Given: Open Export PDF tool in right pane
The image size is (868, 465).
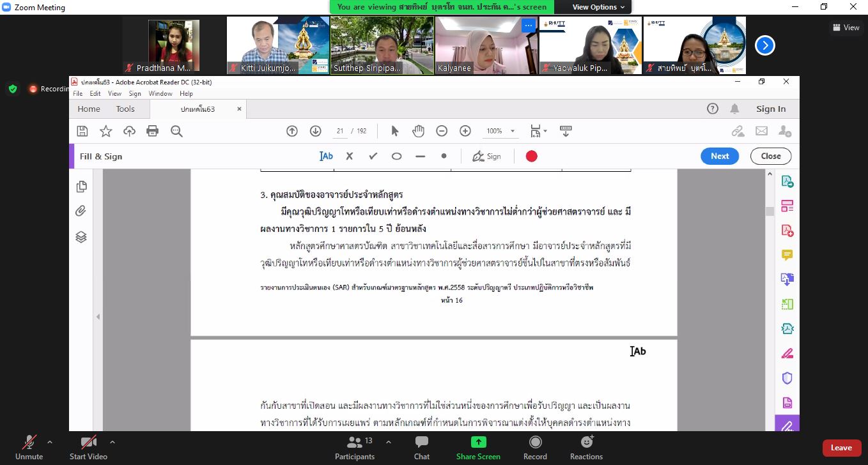Looking at the screenshot, I should click(x=787, y=181).
